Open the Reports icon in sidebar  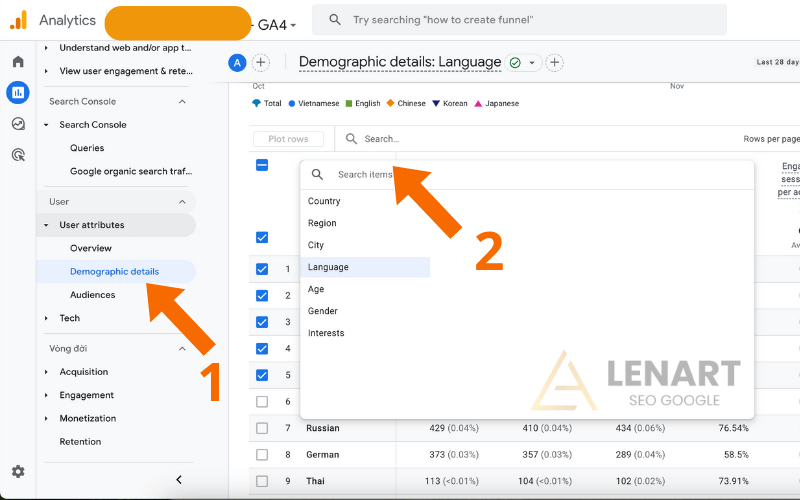click(18, 93)
